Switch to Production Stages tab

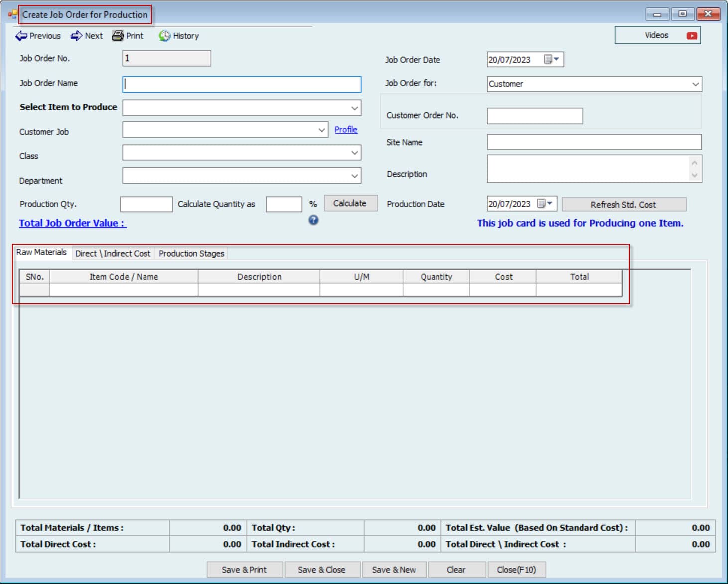click(192, 253)
